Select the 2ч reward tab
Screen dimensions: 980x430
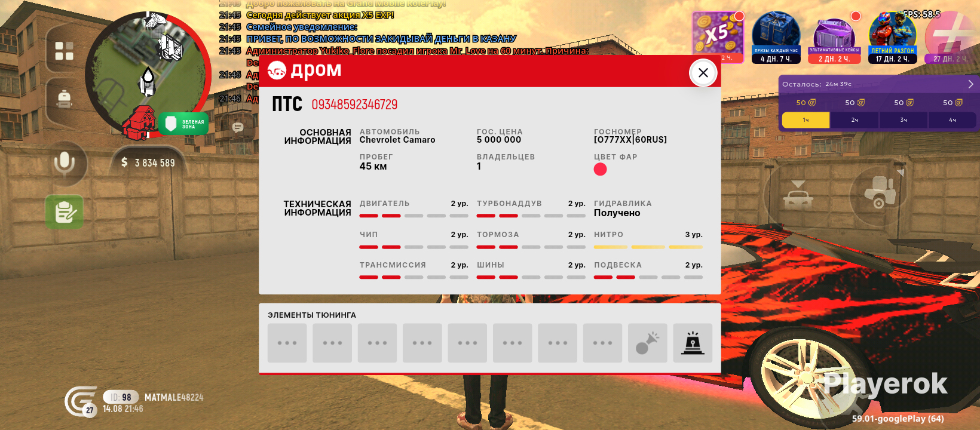(855, 120)
